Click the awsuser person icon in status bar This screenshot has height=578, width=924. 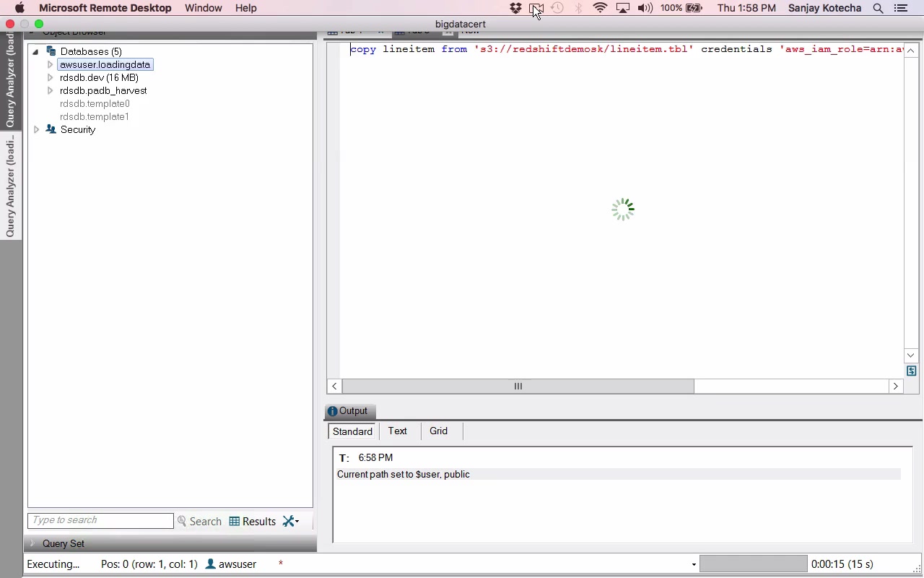pos(211,564)
